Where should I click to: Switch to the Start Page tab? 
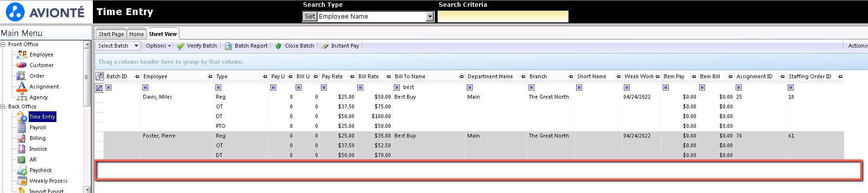click(x=111, y=34)
